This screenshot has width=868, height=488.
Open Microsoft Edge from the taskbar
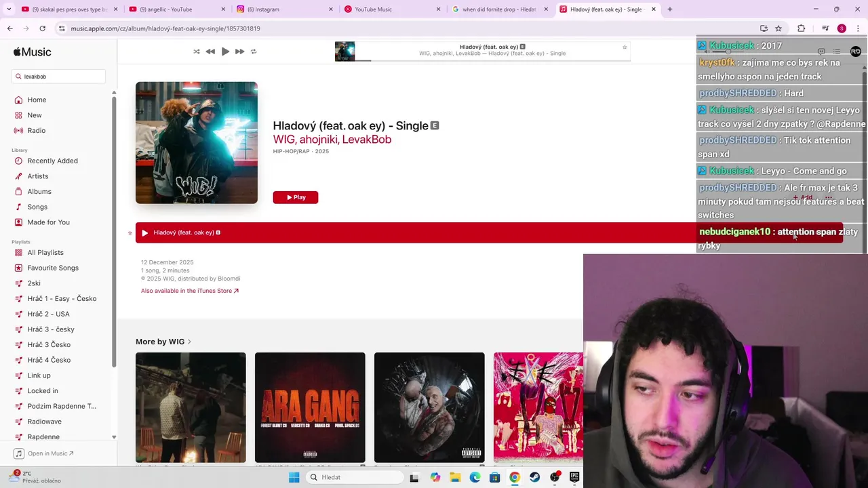coord(475,477)
